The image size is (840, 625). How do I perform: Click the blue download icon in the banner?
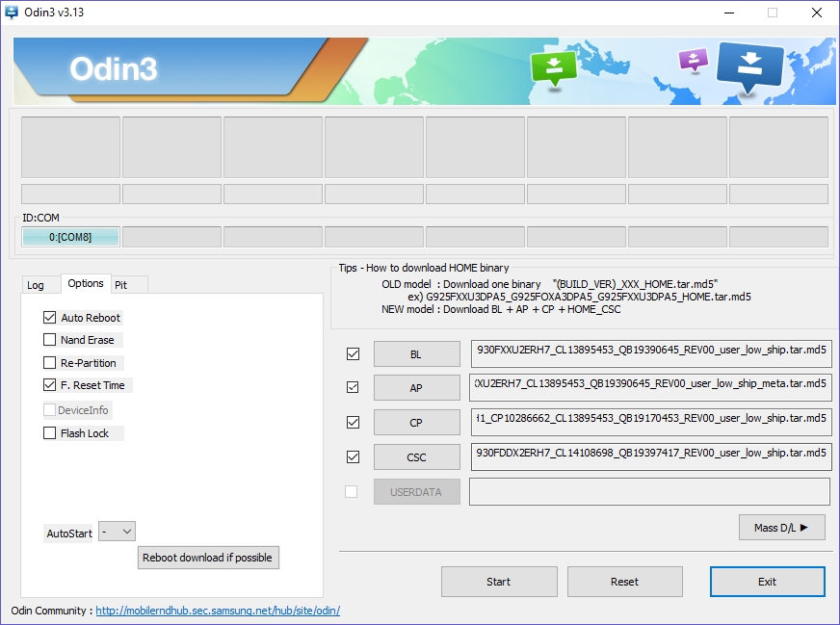click(x=749, y=67)
